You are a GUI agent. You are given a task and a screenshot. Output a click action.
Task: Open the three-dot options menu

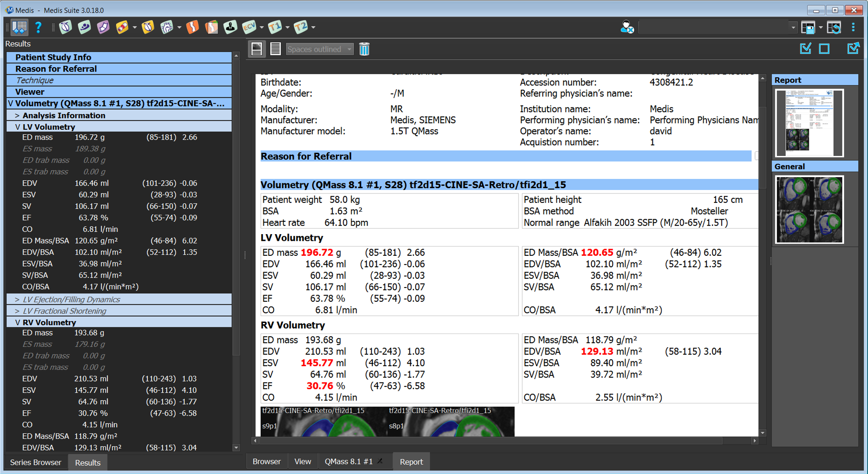853,27
